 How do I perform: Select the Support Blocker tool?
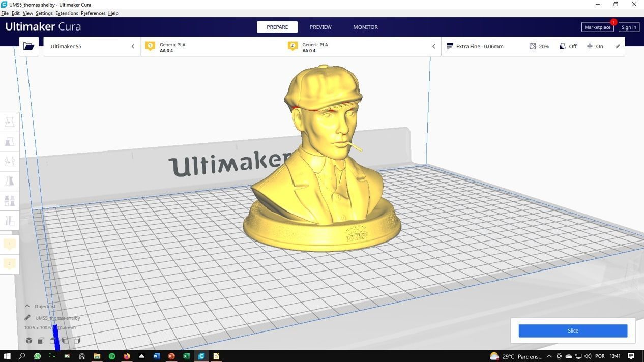(x=9, y=220)
